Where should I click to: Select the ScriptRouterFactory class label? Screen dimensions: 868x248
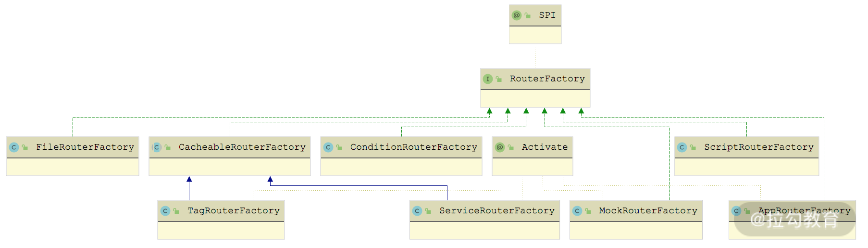coord(758,147)
